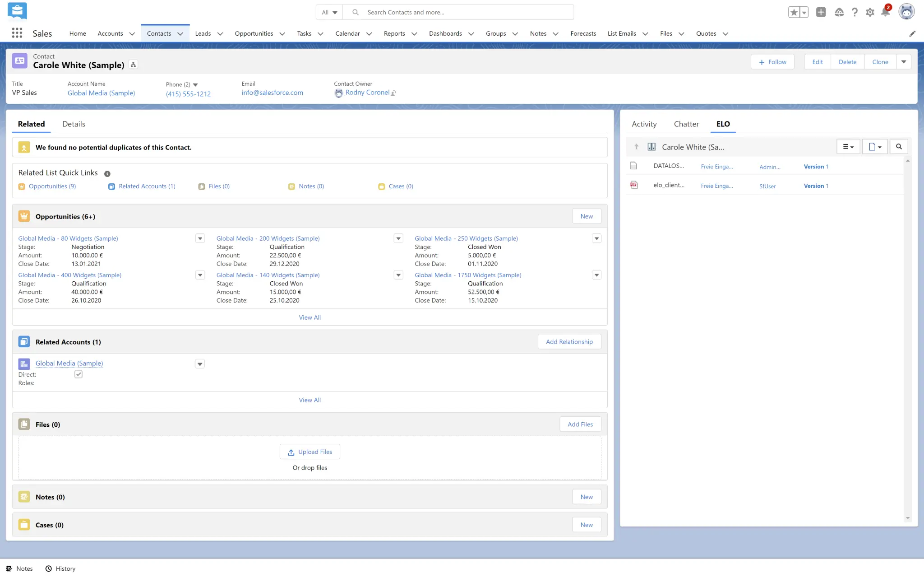Open the Setup gear icon

tap(870, 12)
